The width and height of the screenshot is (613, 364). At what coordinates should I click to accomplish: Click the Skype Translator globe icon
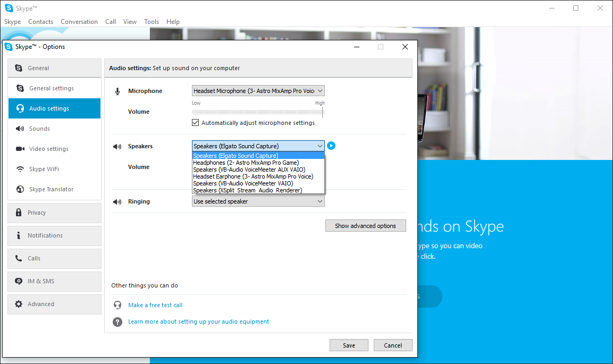20,189
